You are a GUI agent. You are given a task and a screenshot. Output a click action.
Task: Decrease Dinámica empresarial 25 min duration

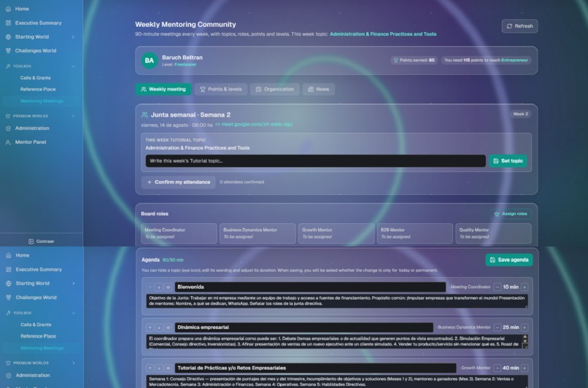(x=498, y=327)
